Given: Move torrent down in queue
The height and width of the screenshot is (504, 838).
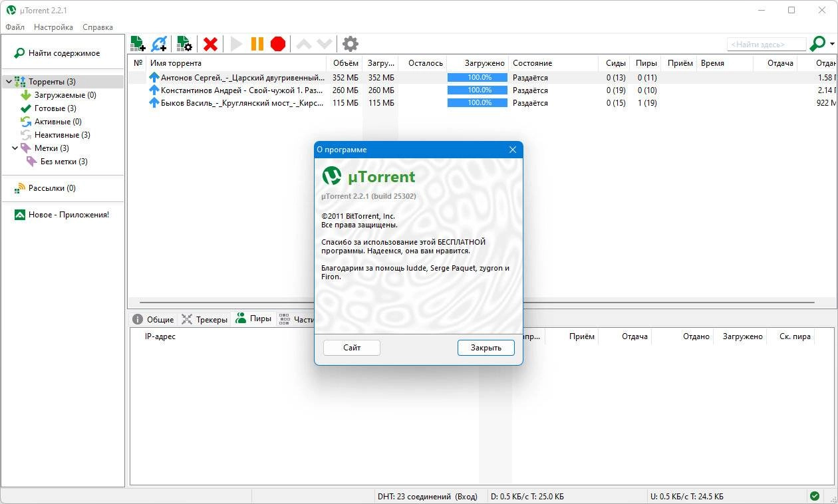Looking at the screenshot, I should [324, 44].
